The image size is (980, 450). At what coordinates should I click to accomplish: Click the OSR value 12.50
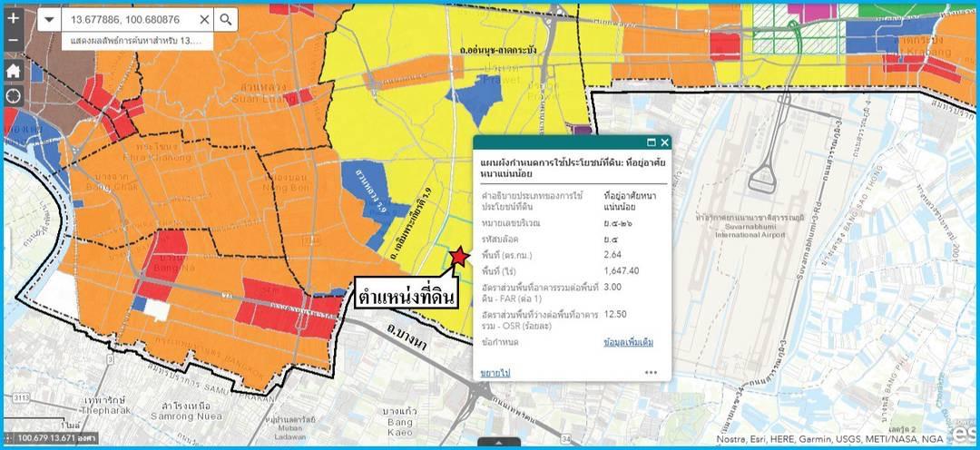point(615,314)
